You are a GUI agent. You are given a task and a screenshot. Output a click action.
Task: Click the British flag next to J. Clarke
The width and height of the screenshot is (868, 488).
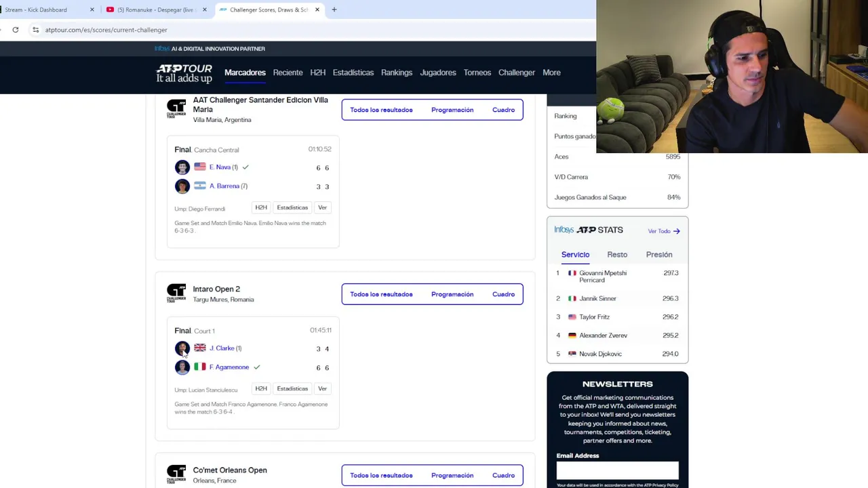coord(199,348)
